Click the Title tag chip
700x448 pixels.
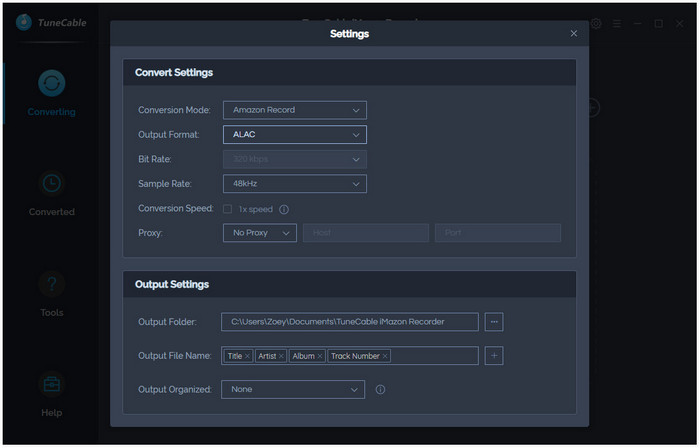(x=238, y=356)
